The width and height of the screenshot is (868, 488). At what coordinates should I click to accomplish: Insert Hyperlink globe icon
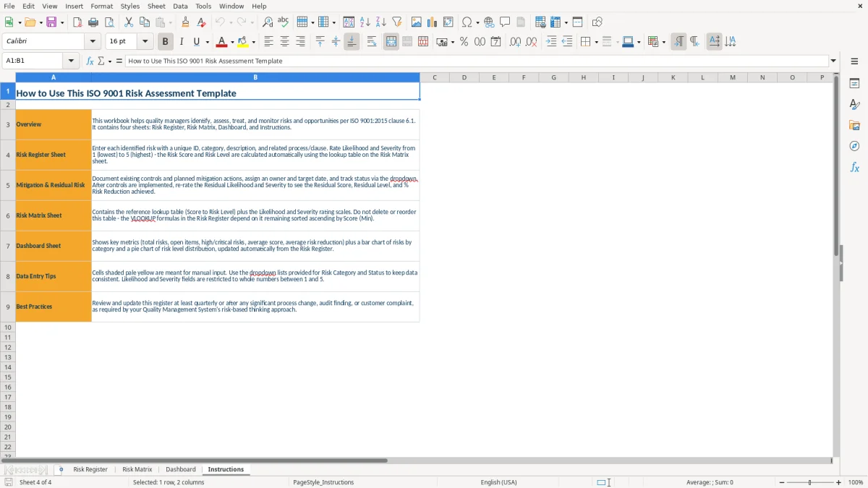(x=489, y=22)
